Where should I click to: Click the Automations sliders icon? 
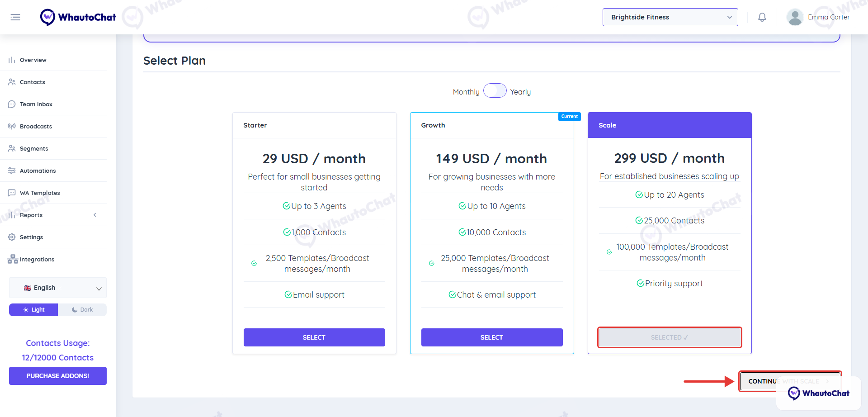12,171
